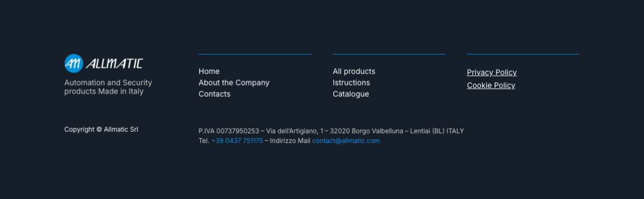This screenshot has height=199, width=644.
Task: Open the Privacy Policy link
Action: [x=492, y=72]
